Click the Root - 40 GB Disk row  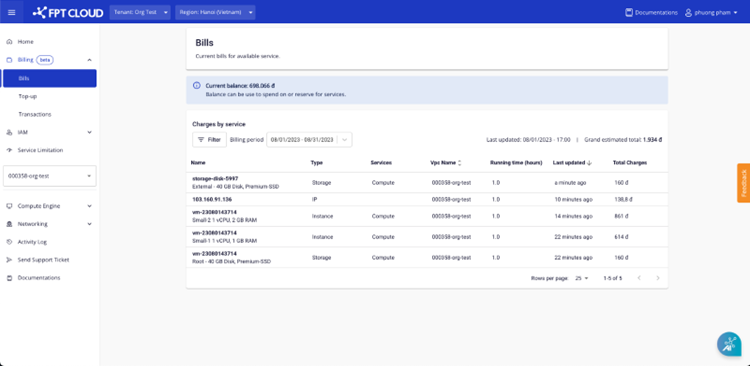tap(427, 257)
